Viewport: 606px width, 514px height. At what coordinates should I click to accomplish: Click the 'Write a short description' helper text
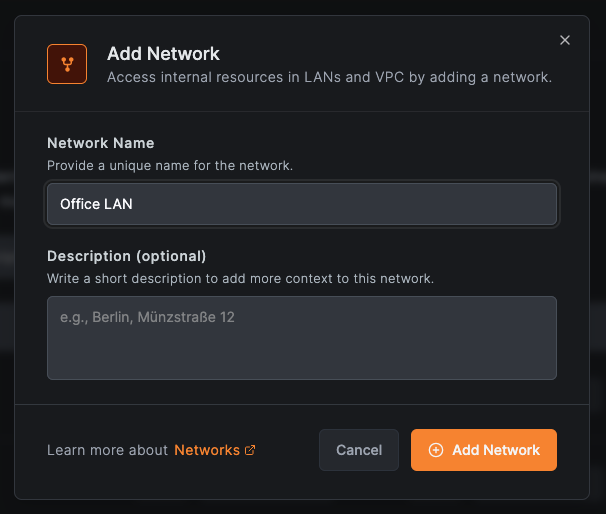[x=240, y=278]
